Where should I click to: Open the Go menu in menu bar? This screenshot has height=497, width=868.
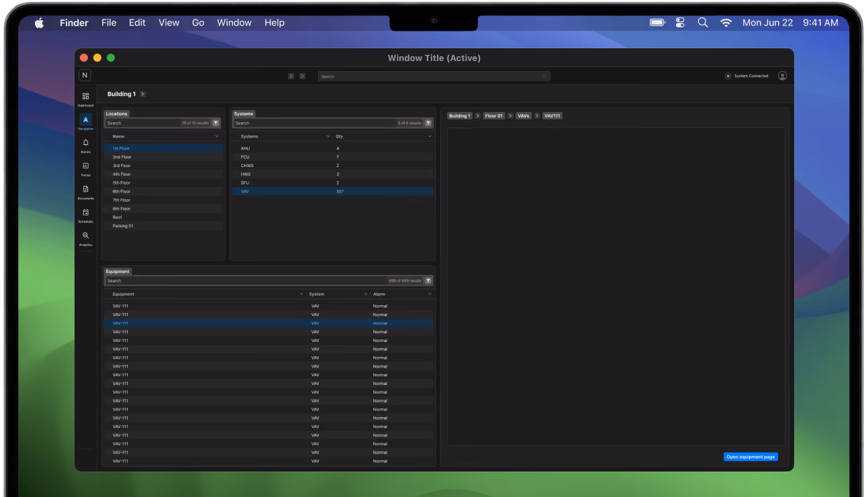[x=198, y=22]
